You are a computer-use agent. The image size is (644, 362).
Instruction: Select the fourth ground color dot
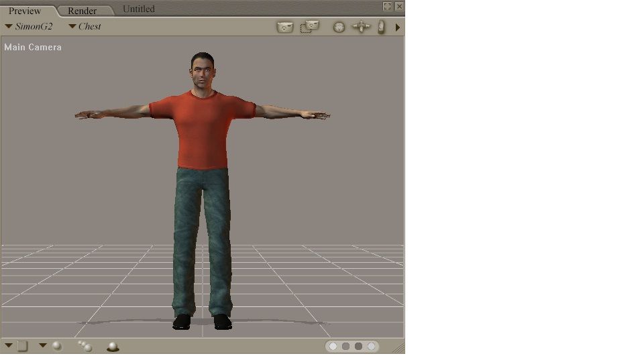point(371,347)
